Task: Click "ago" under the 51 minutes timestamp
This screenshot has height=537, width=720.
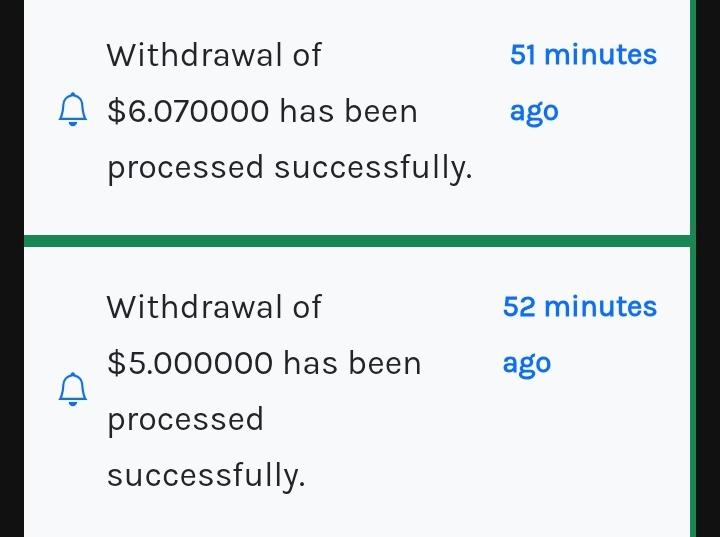Action: (534, 111)
